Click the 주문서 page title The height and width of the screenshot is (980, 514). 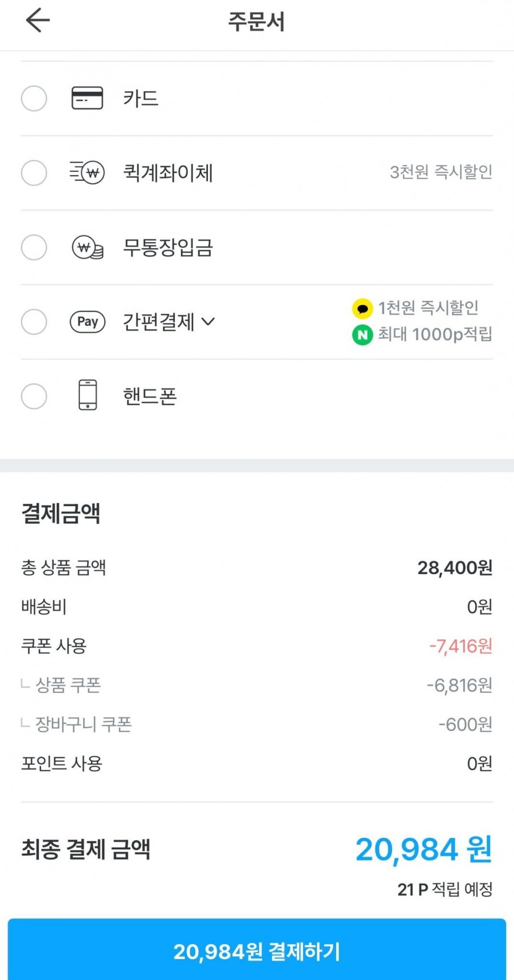(x=256, y=22)
